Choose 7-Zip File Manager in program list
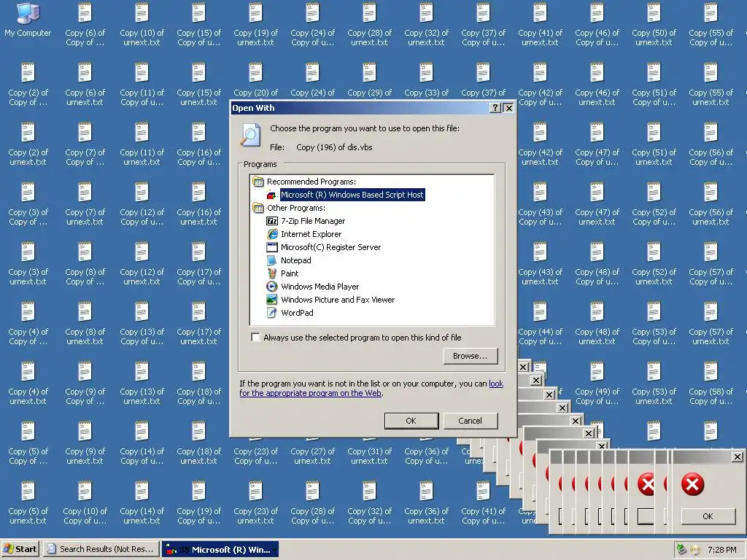This screenshot has width=747, height=560. point(306,221)
